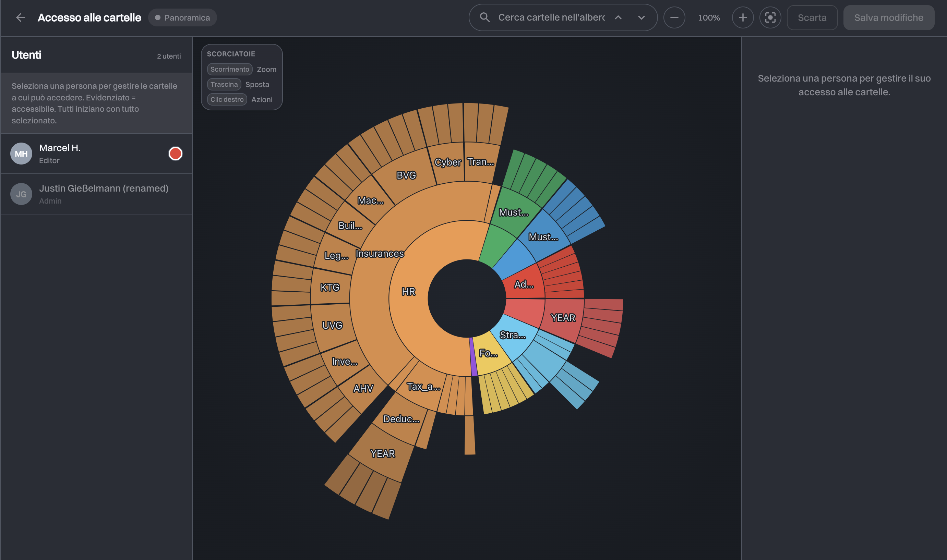
Task: Select the Tran... folder segment
Action: tap(480, 161)
